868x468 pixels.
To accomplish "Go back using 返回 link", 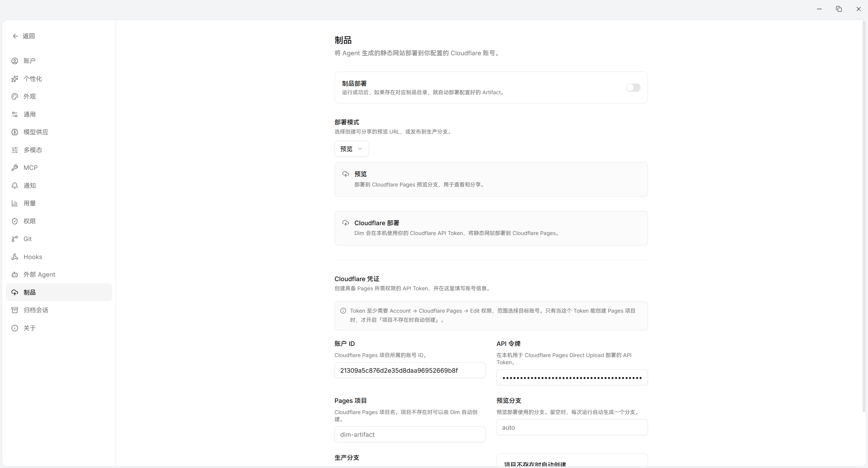I will coord(24,36).
